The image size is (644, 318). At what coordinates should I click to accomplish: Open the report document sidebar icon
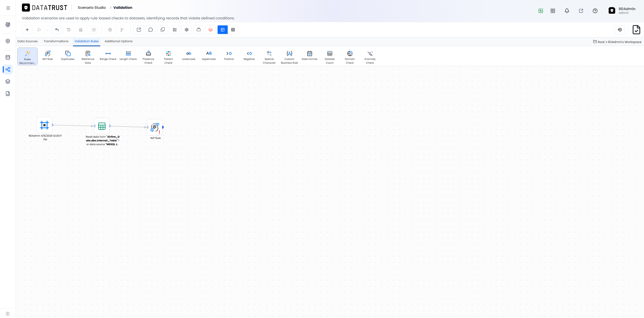coord(8,94)
